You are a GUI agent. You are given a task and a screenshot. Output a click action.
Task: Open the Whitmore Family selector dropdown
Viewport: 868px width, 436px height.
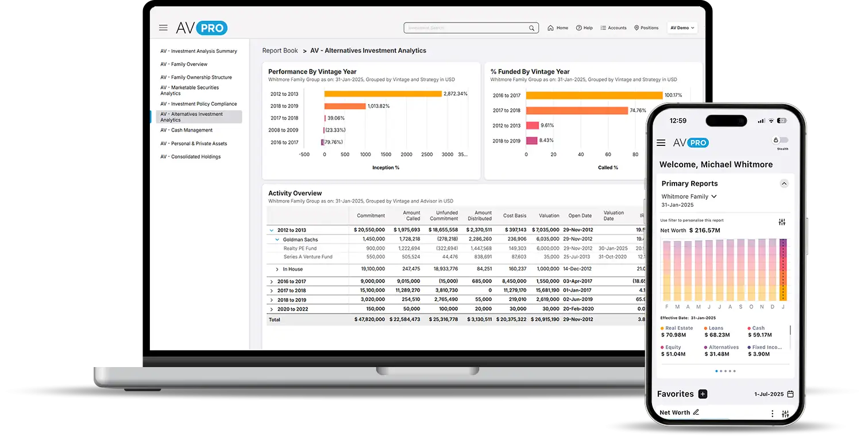pos(713,196)
